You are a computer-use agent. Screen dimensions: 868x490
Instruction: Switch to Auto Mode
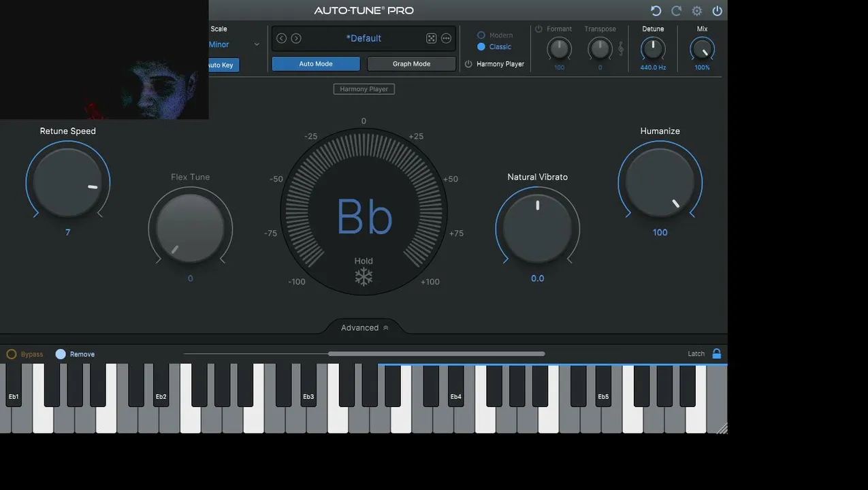pyautogui.click(x=316, y=64)
